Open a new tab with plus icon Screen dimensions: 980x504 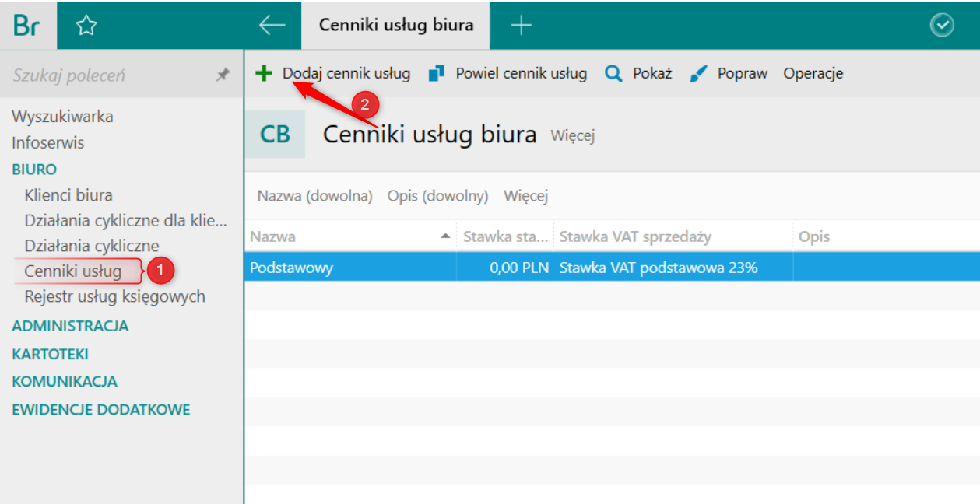(521, 25)
